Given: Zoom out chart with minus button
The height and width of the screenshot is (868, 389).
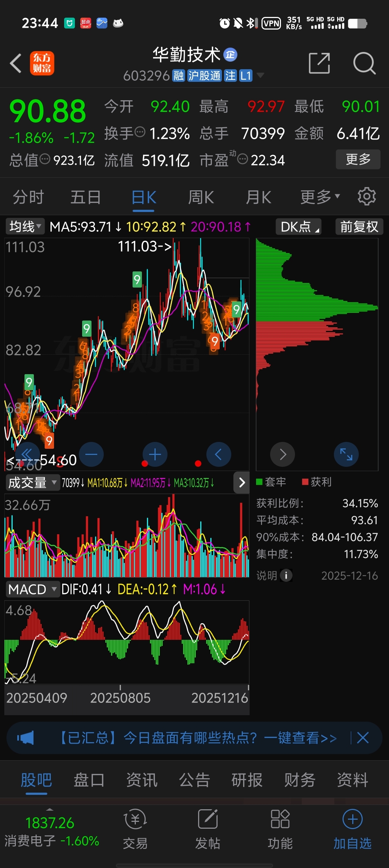Looking at the screenshot, I should tap(91, 454).
